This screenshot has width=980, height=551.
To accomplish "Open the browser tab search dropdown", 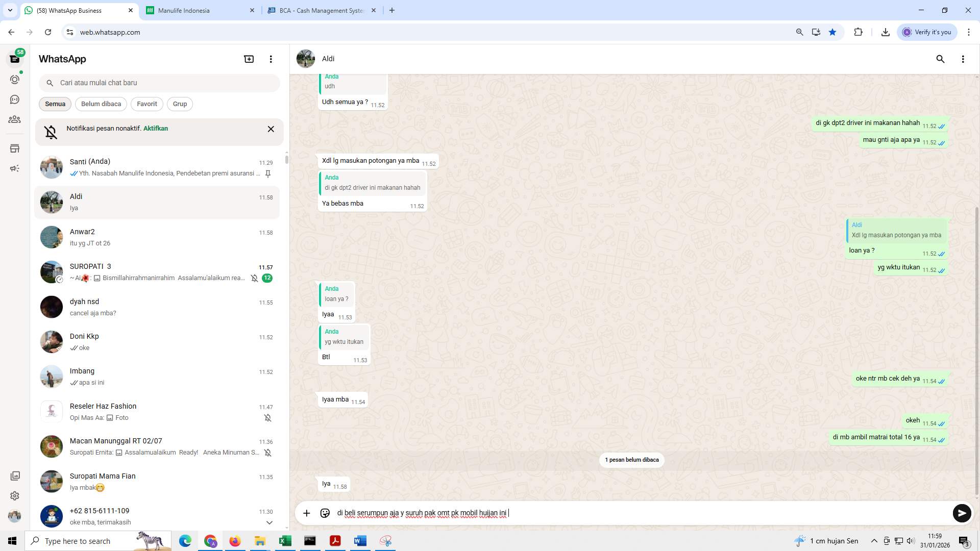I will point(9,10).
